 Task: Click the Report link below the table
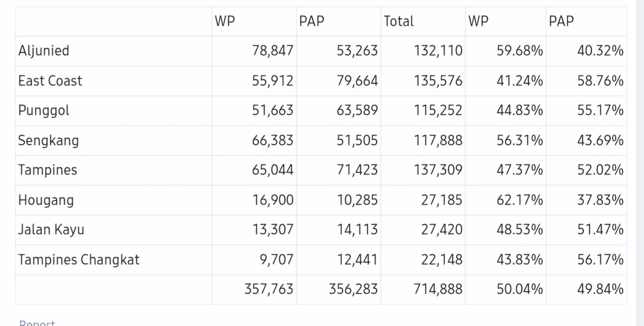37,323
